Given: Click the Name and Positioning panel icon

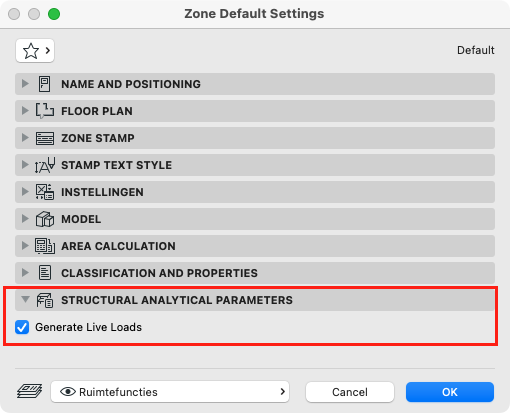Looking at the screenshot, I should (x=44, y=84).
